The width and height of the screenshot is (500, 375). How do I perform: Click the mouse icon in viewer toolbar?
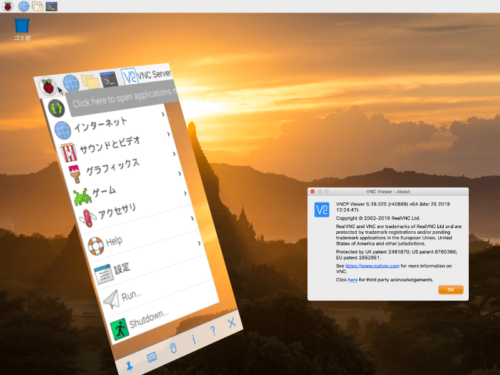[173, 348]
